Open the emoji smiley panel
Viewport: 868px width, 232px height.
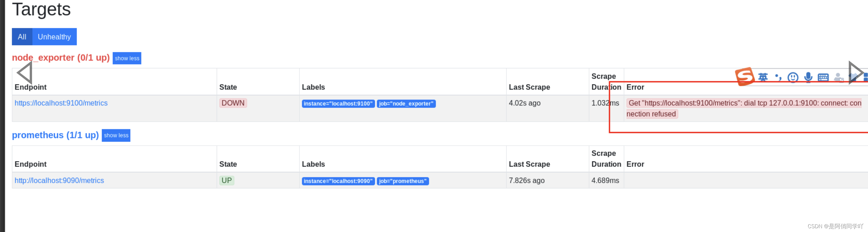tap(793, 78)
